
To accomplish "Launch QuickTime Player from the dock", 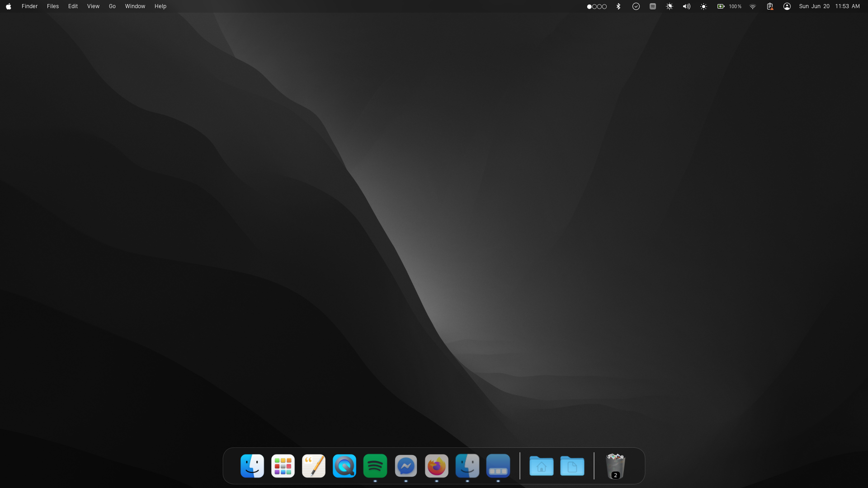I will 344,466.
